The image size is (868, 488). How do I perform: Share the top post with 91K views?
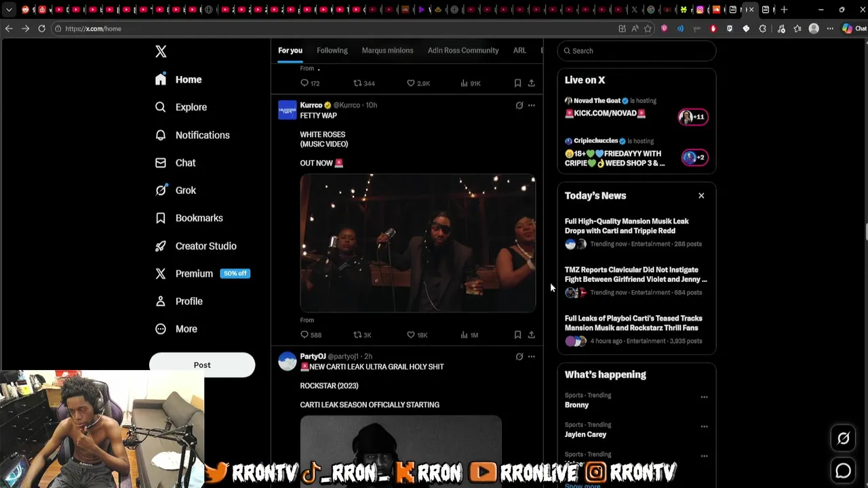coord(532,83)
